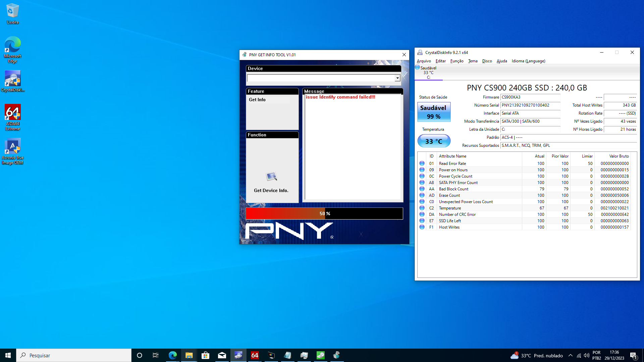Open Mail app from the taskbar
The height and width of the screenshot is (362, 644).
pos(222,355)
